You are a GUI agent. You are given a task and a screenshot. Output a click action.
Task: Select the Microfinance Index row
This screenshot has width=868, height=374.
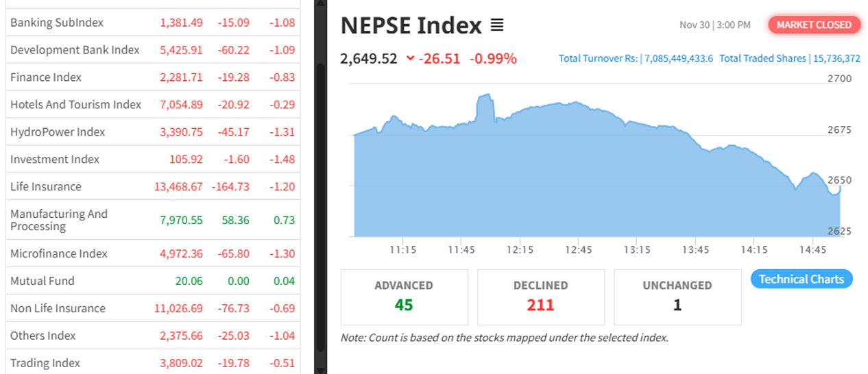point(59,253)
